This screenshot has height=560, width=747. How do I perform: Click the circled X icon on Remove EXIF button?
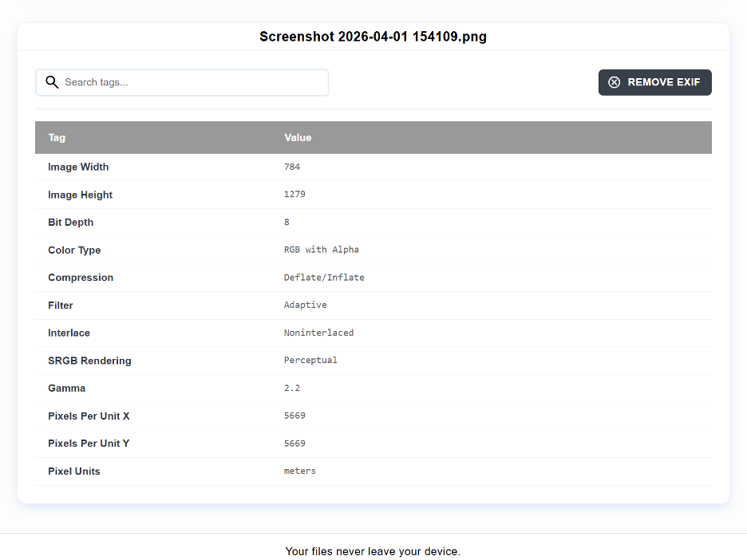pyautogui.click(x=615, y=82)
